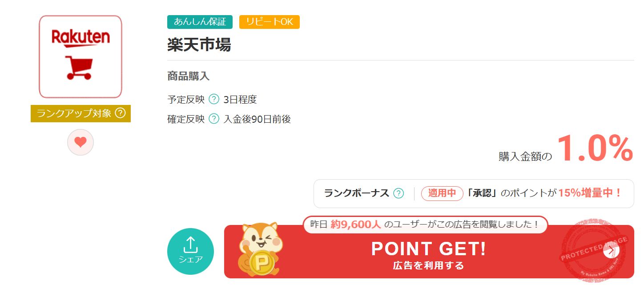Click the リピートOK badge
Image resolution: width=644 pixels, height=289 pixels.
269,22
